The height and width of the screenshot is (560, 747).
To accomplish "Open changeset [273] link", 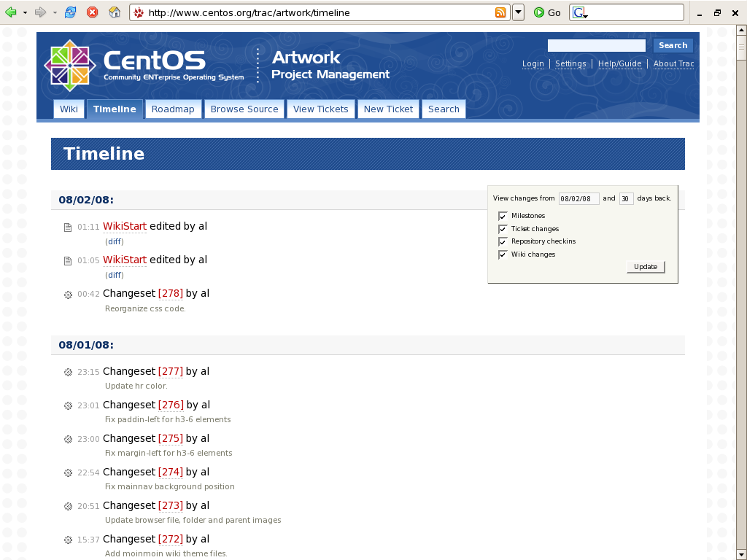I will click(171, 505).
